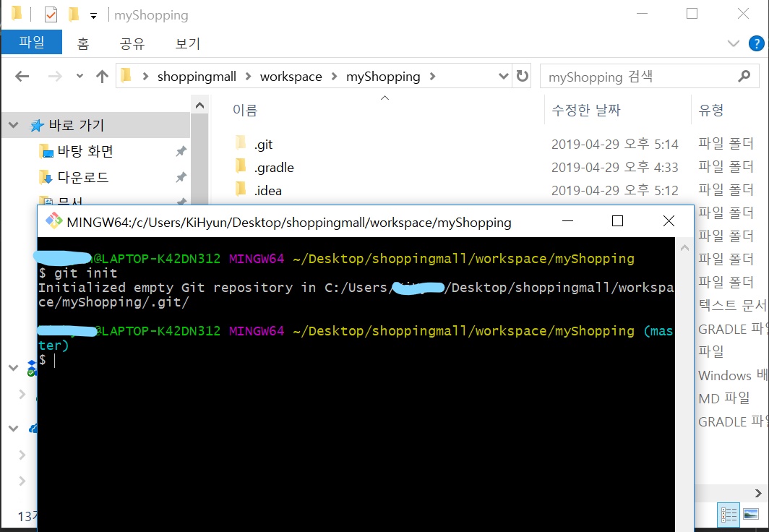Screen dimensions: 769x532
Task: Click the new folder icon in title bar
Action: pyautogui.click(x=74, y=14)
